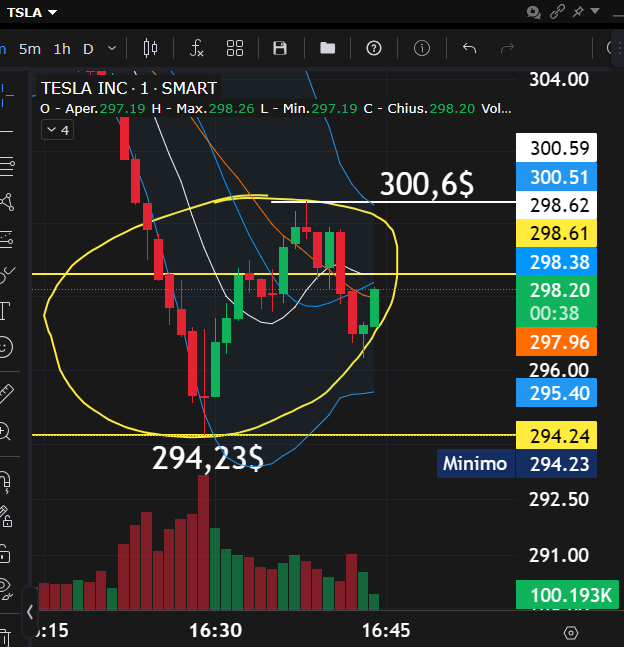624x647 pixels.
Task: Toggle magnet mode
Action: point(5,482)
